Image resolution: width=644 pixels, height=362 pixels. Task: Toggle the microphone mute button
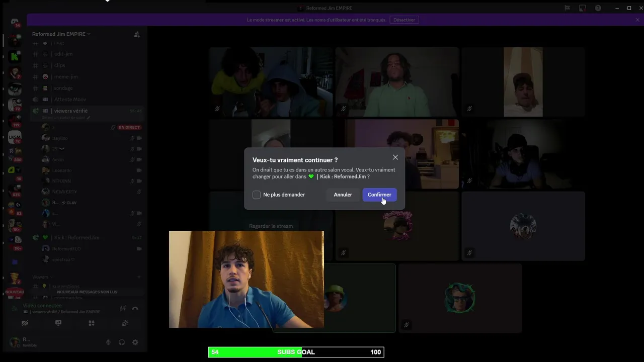[x=108, y=342]
